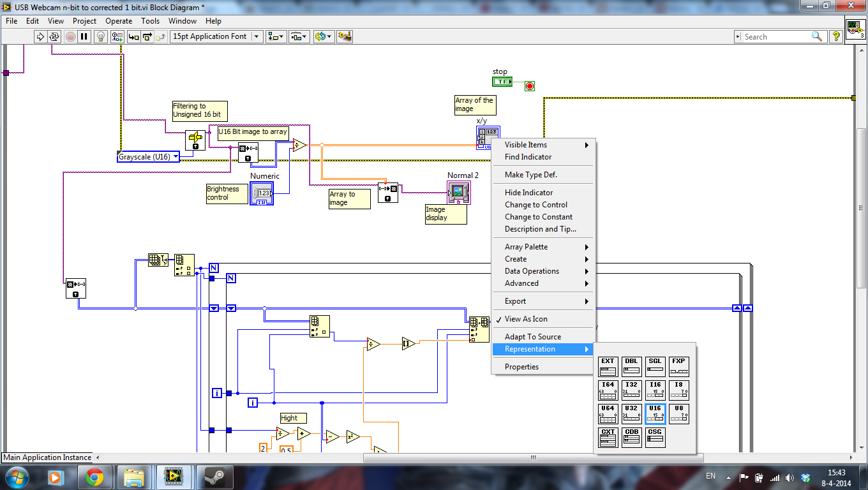The width and height of the screenshot is (868, 490).
Task: Expand Advanced submenu
Action: click(544, 283)
